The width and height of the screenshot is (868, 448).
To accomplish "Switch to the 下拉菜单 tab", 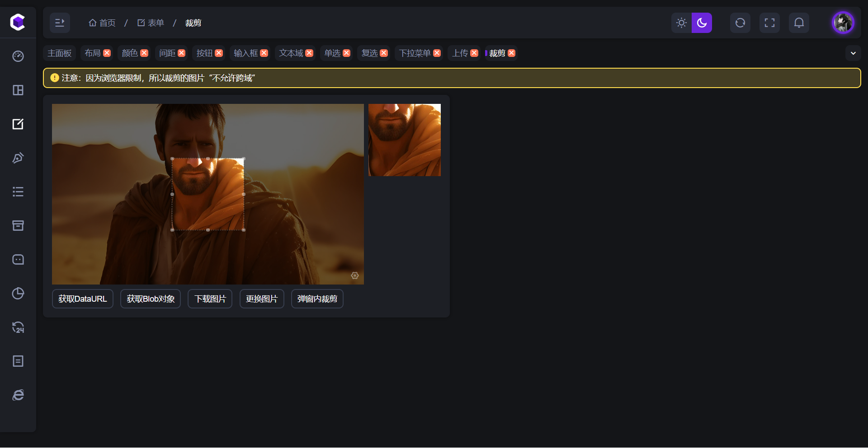I will [415, 53].
